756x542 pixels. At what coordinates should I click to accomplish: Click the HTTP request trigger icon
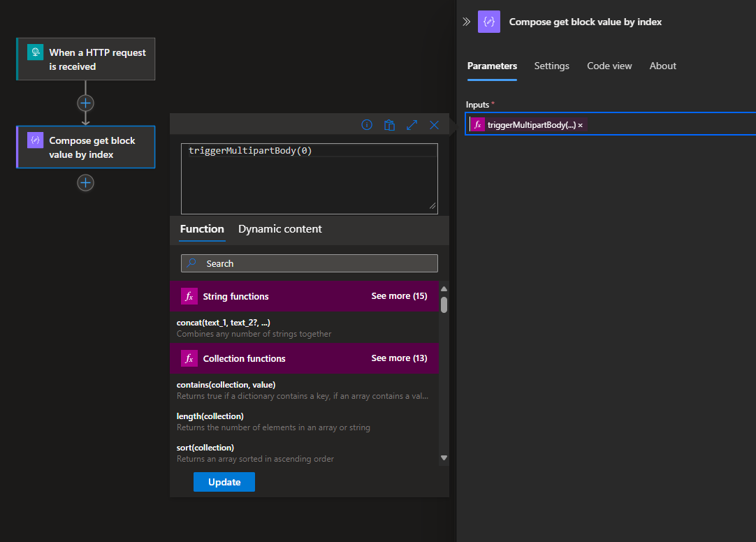(x=35, y=52)
